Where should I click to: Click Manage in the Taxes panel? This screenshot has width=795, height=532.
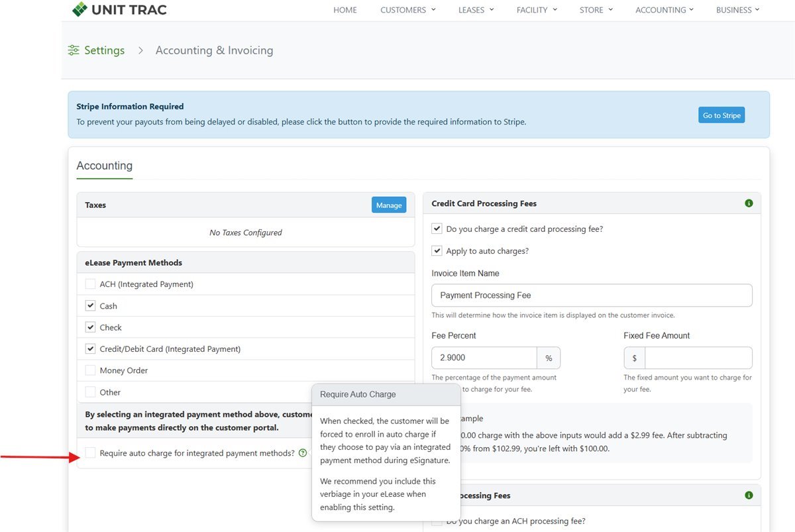[x=389, y=205]
